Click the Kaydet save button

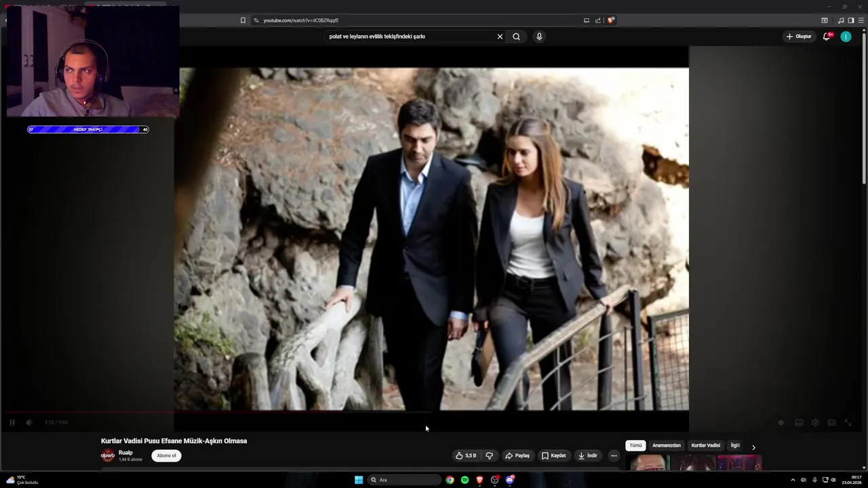pyautogui.click(x=553, y=455)
